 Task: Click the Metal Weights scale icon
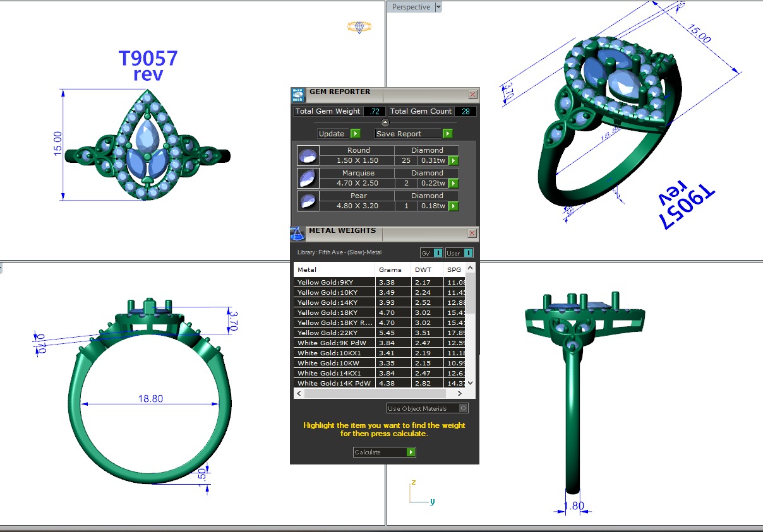[297, 234]
